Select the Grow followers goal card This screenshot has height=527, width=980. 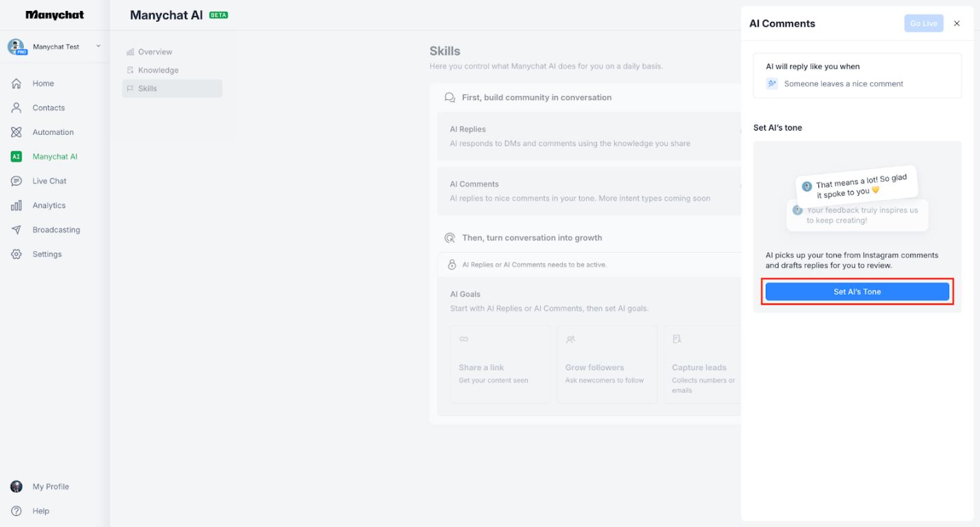[x=607, y=364]
